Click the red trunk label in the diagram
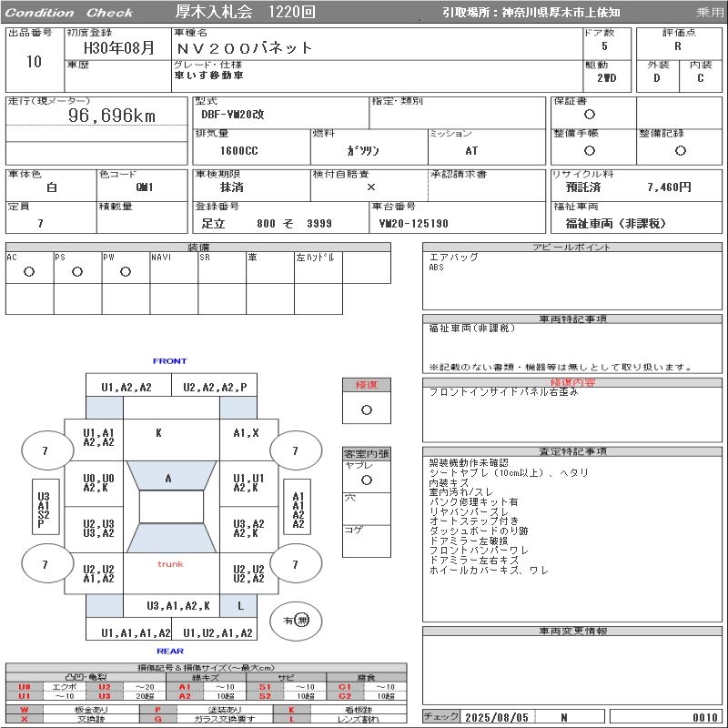Viewport: 728px width, 728px height. click(x=170, y=564)
